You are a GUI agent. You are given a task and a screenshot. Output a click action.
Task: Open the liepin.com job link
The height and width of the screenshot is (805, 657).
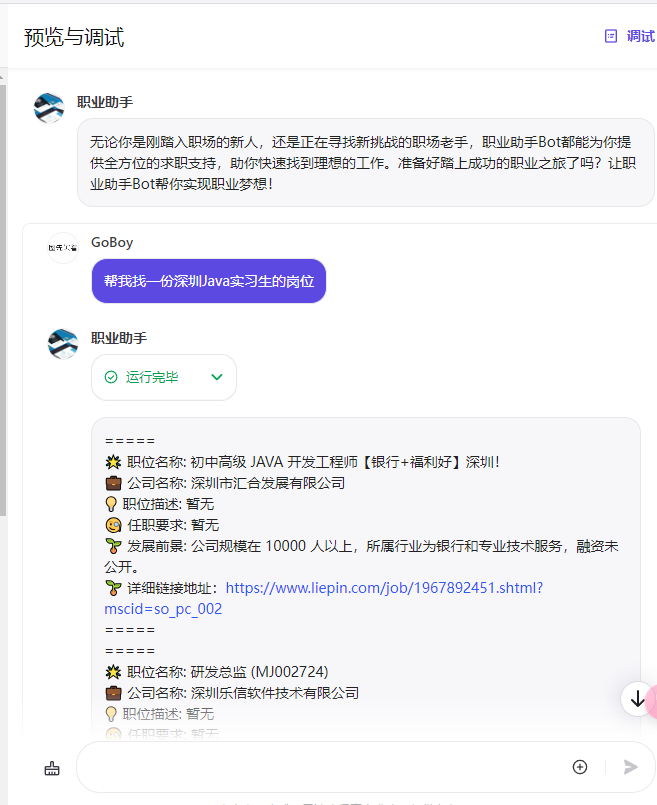(384, 588)
